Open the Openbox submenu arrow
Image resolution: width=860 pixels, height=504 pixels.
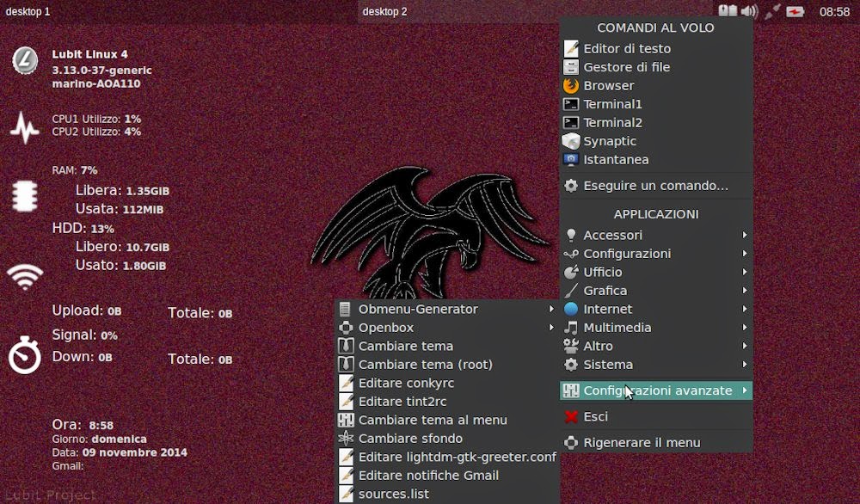pyautogui.click(x=551, y=328)
